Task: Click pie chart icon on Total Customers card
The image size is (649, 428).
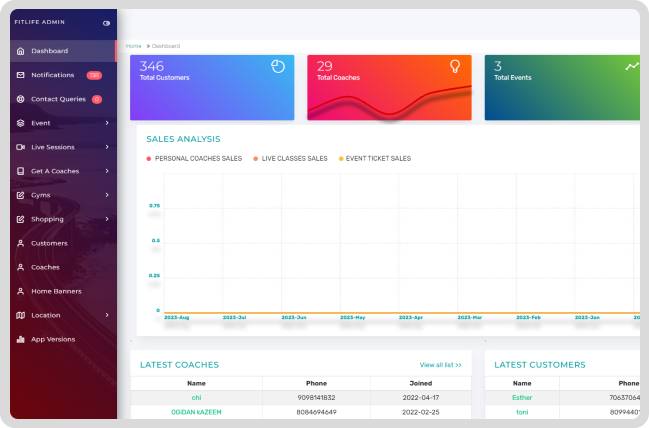Action: click(278, 66)
